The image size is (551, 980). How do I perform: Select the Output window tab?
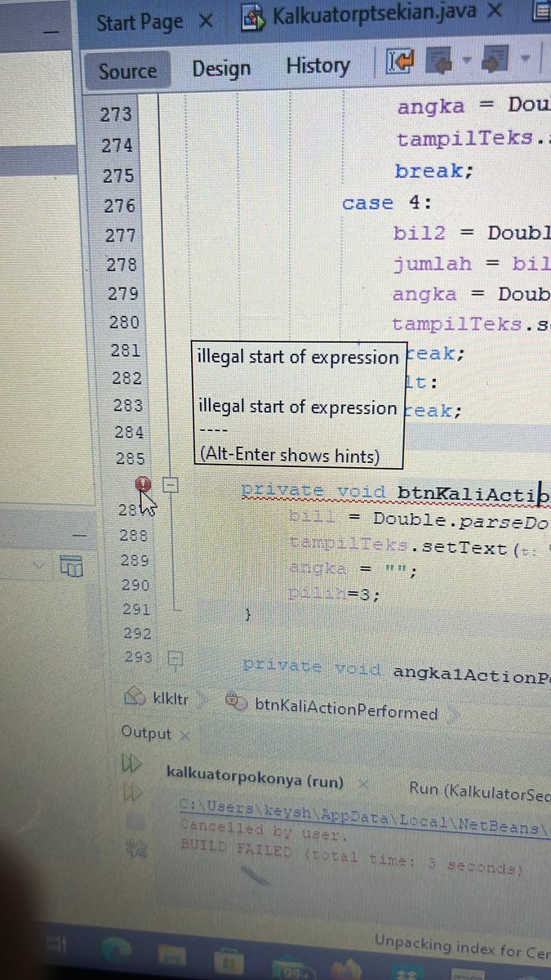click(146, 733)
